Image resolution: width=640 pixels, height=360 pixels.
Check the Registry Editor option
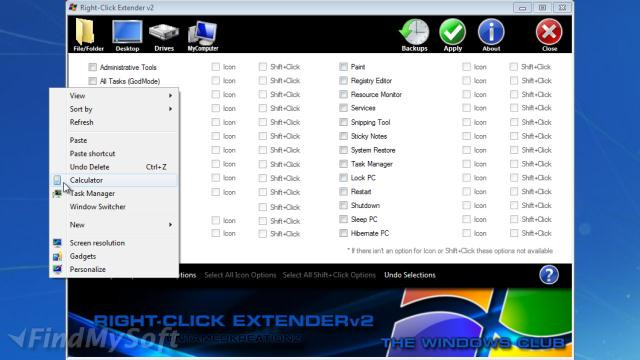point(343,80)
